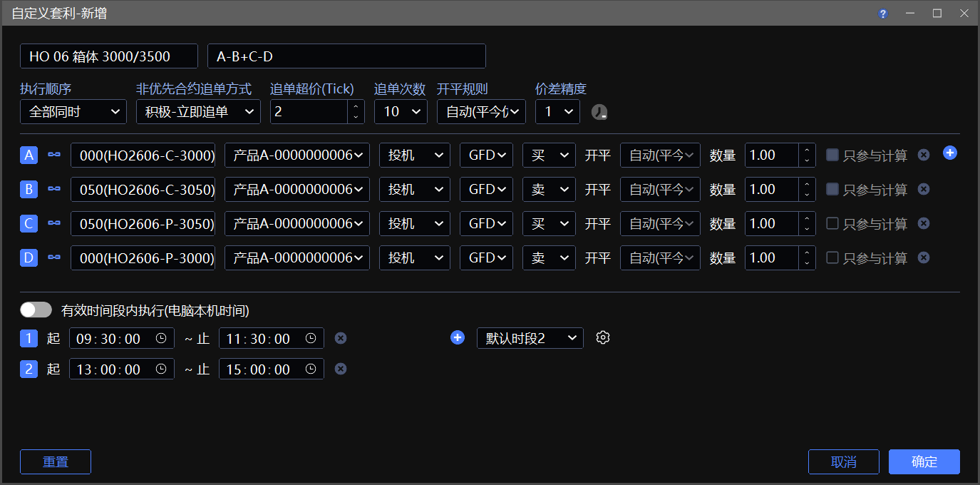This screenshot has width=980, height=485.
Task: Click the help question mark icon
Action: (x=883, y=14)
